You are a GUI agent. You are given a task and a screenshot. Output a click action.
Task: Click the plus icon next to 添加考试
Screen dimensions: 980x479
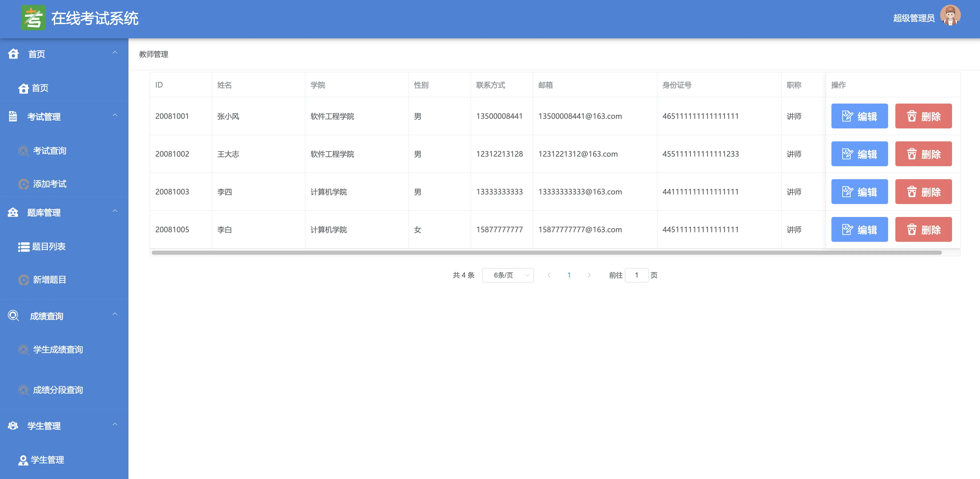pyautogui.click(x=24, y=184)
